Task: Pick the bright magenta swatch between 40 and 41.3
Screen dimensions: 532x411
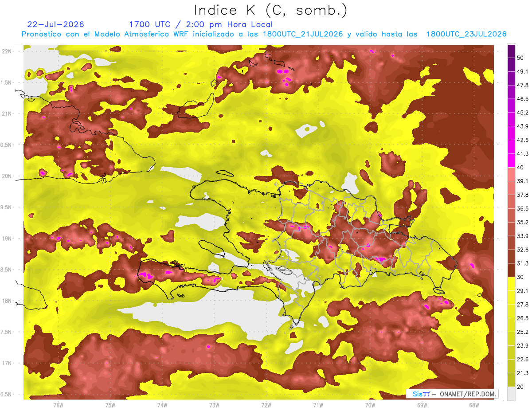Action: [511, 160]
